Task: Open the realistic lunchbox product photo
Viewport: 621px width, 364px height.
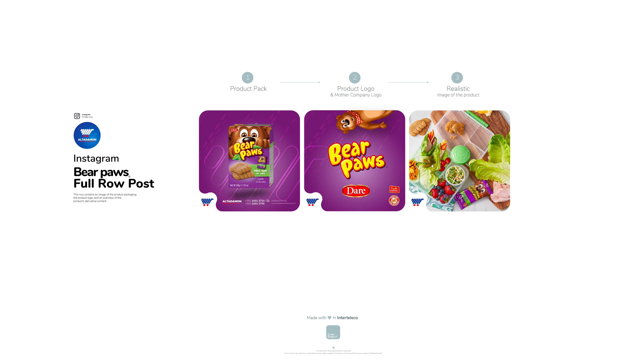Action: (x=459, y=161)
